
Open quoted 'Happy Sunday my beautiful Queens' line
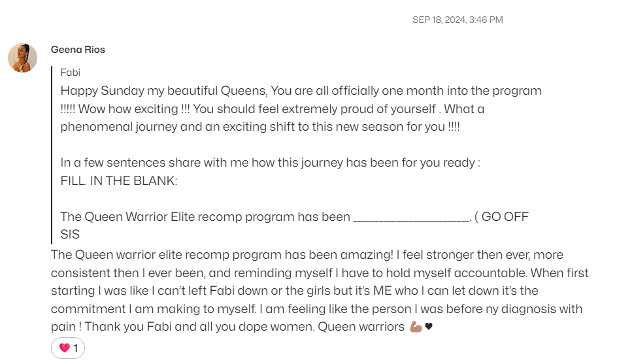tap(301, 91)
